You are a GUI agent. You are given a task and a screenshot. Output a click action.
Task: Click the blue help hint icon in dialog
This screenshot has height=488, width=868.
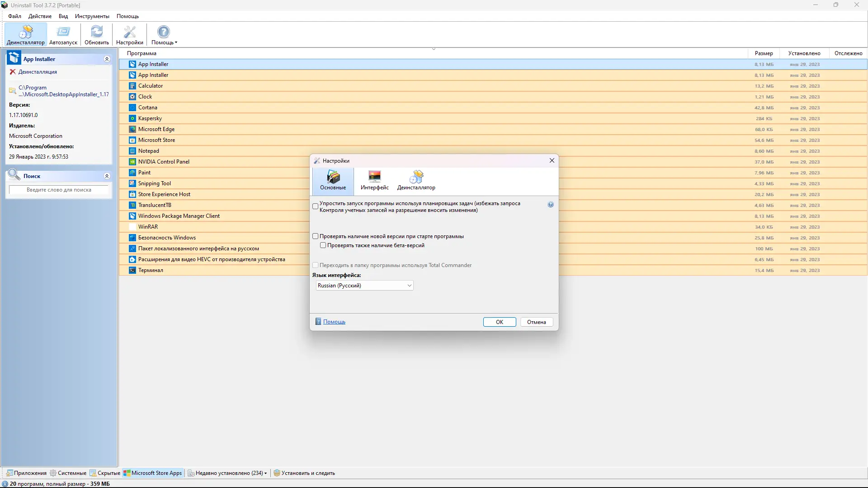pos(551,205)
